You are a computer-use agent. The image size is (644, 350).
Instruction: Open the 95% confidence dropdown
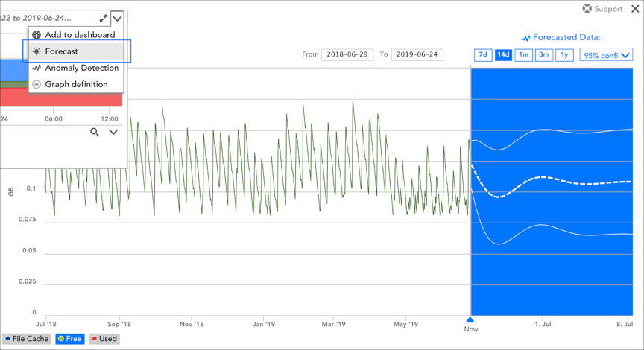[x=606, y=55]
